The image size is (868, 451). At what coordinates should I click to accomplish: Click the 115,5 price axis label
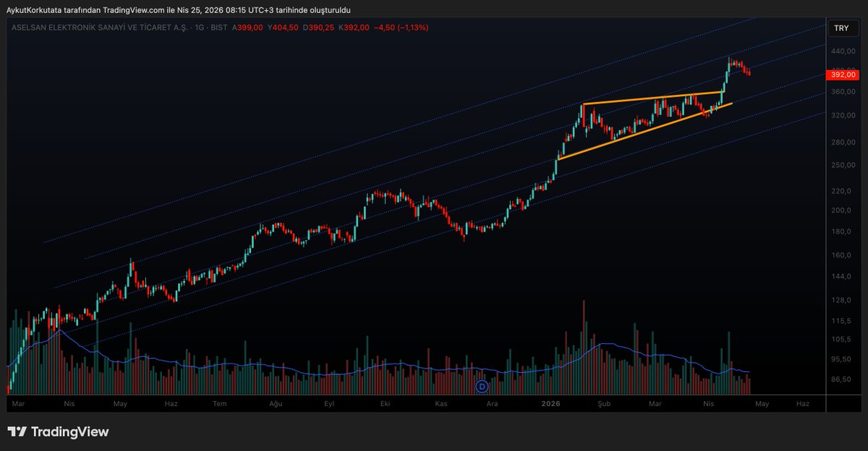(x=841, y=321)
